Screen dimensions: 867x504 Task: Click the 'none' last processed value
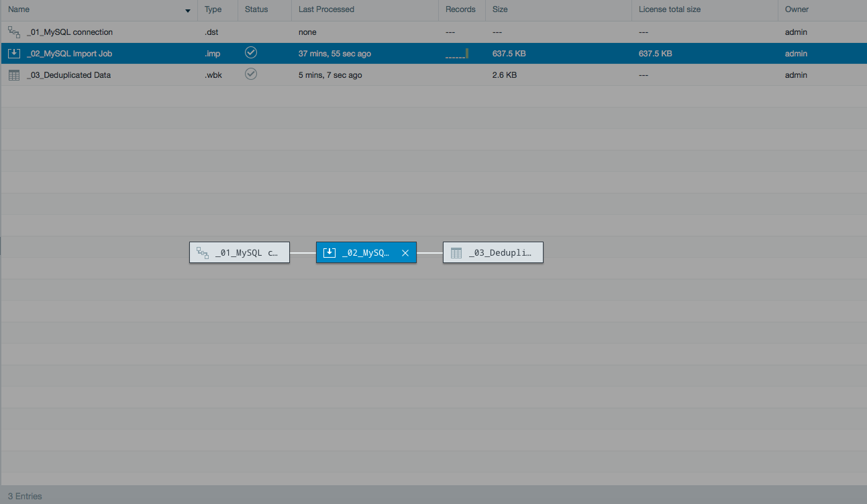(x=307, y=32)
